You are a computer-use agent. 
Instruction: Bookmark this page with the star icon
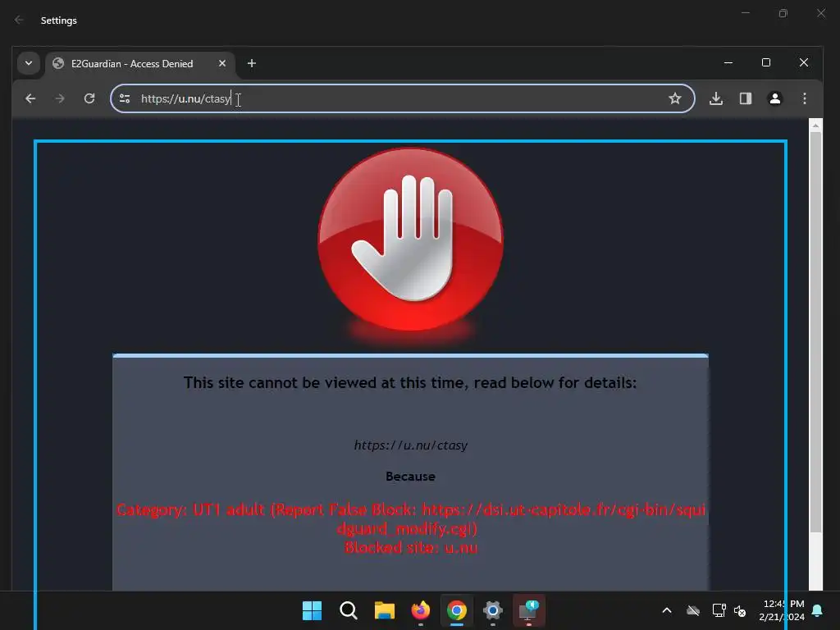(x=675, y=98)
